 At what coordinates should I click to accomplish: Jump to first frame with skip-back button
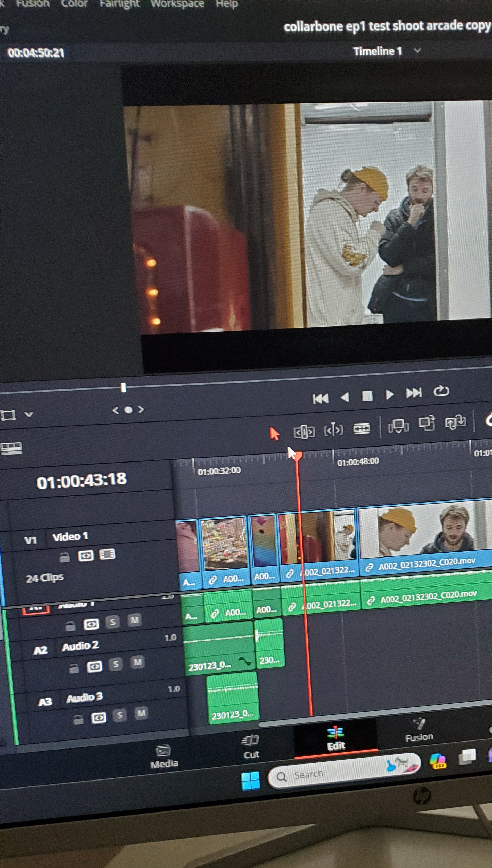(320, 399)
